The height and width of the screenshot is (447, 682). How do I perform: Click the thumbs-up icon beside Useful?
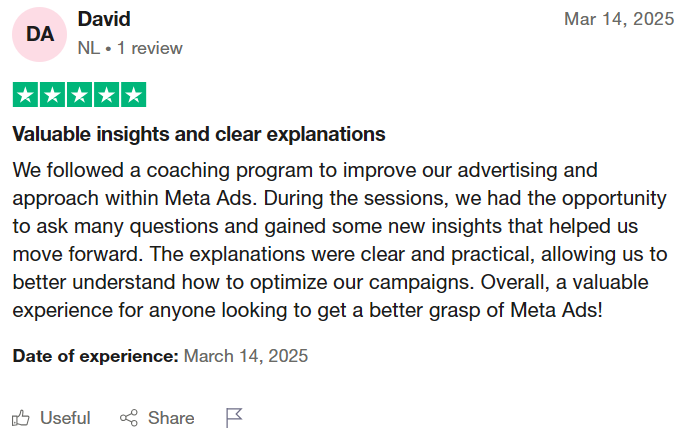point(21,418)
